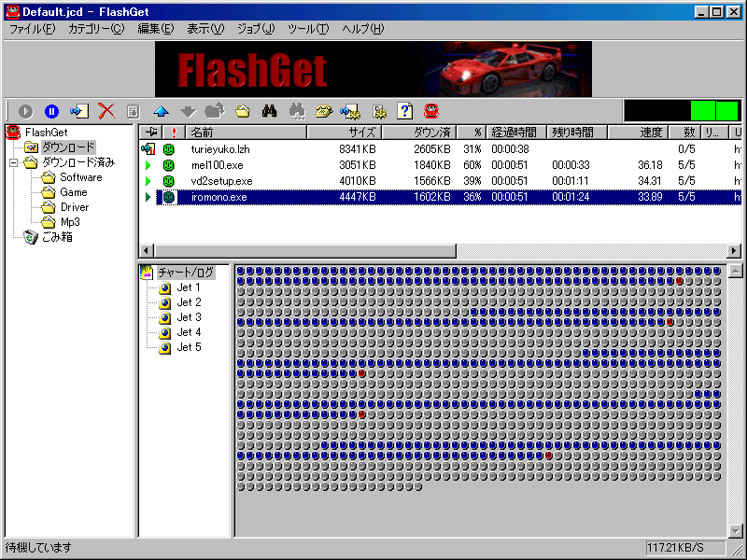Click the question mark Help toolbar icon
The image size is (747, 560).
pyautogui.click(x=405, y=111)
